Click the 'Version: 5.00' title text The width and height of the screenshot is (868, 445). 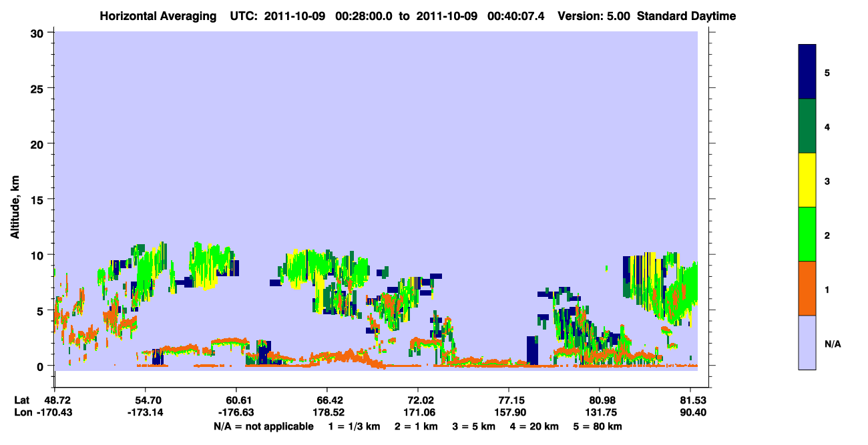594,16
